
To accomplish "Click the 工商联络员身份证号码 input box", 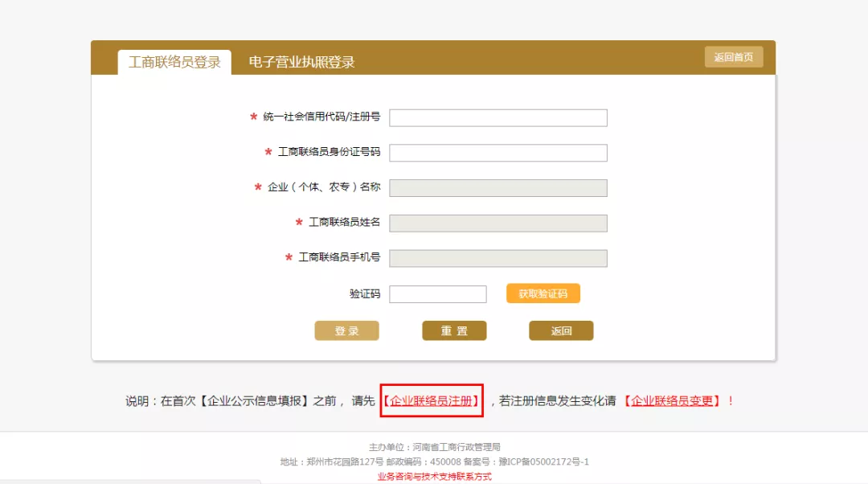I will click(497, 153).
